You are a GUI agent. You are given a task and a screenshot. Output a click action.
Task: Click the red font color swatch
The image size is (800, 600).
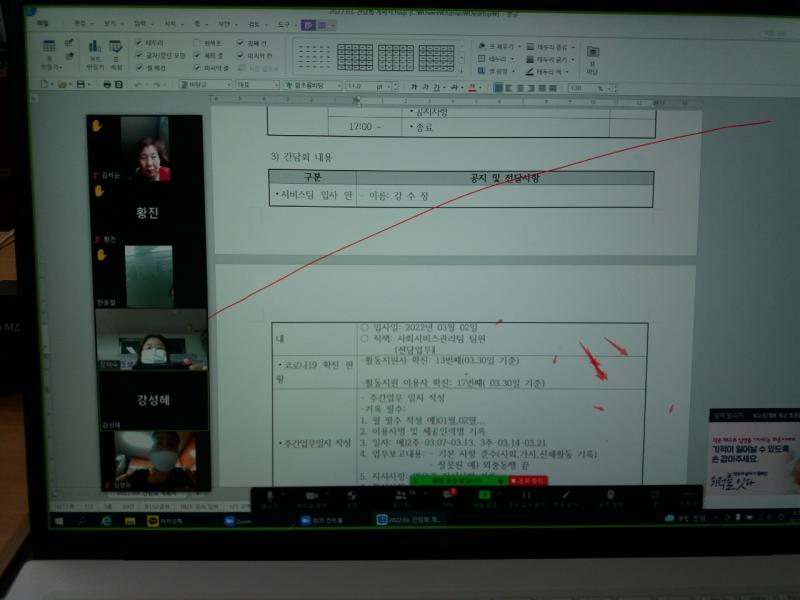472,88
